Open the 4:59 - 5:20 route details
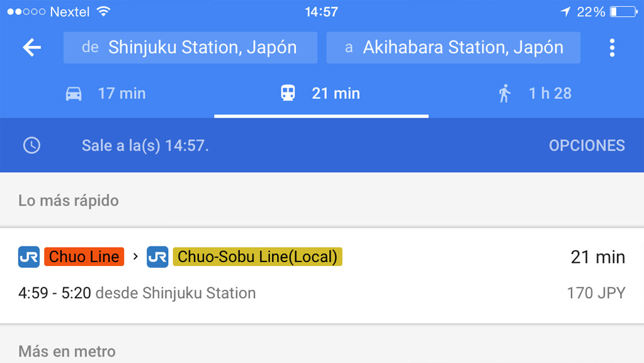 coord(322,275)
